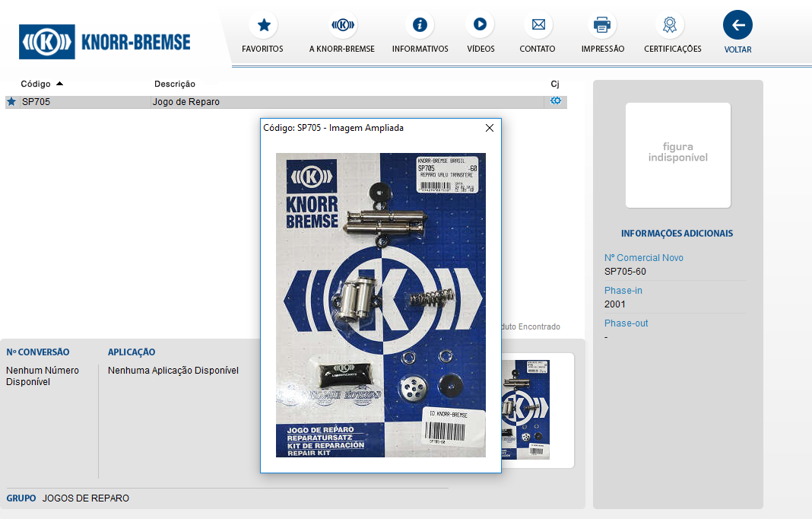Close the Imagem Ampliada popup

(490, 128)
